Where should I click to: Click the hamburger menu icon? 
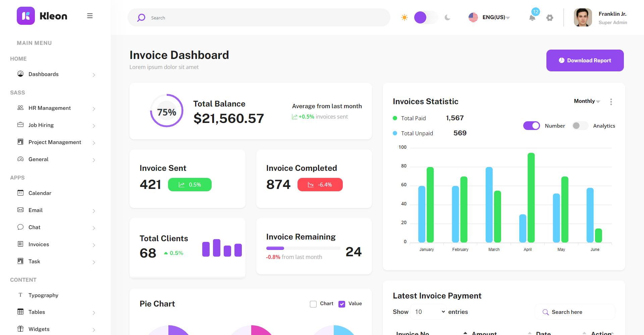click(x=90, y=16)
